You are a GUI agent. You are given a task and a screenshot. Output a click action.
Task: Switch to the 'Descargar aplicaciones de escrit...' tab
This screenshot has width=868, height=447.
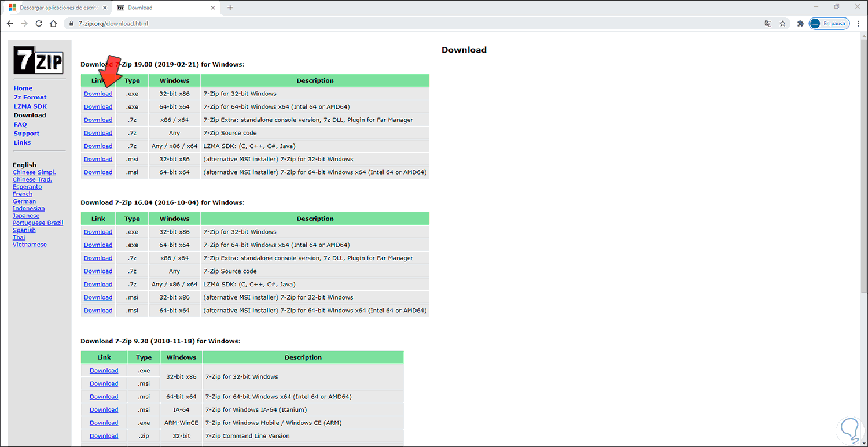point(57,8)
